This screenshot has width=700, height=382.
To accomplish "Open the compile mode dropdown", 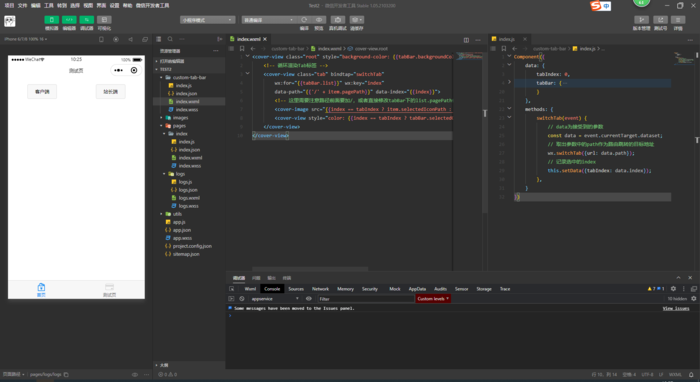I will (x=269, y=20).
